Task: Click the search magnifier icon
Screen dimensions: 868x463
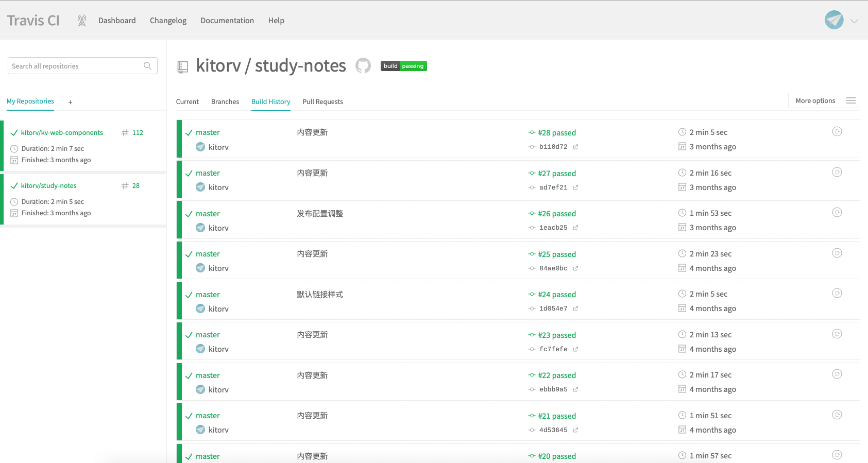Action: click(147, 66)
